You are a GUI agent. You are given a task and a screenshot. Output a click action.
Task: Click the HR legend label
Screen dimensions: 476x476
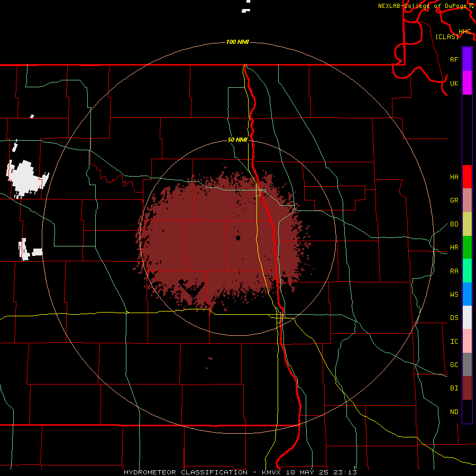(454, 248)
